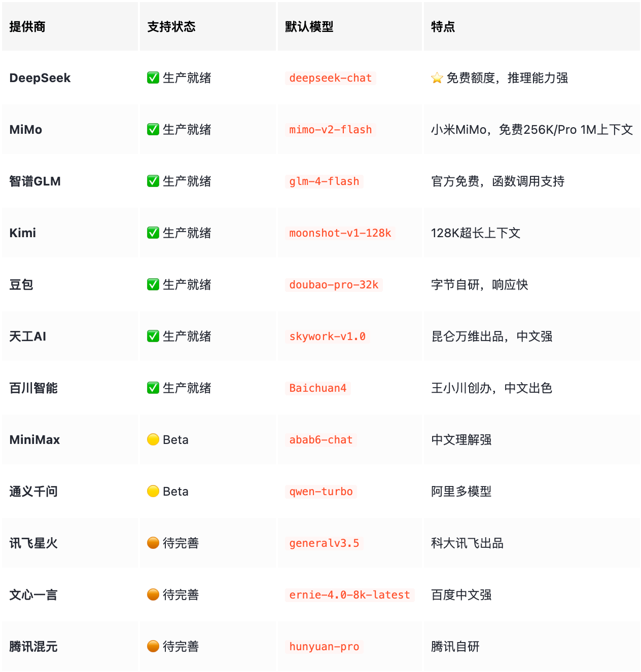This screenshot has width=641, height=672.
Task: Select the MiMo provider name
Action: [x=26, y=129]
